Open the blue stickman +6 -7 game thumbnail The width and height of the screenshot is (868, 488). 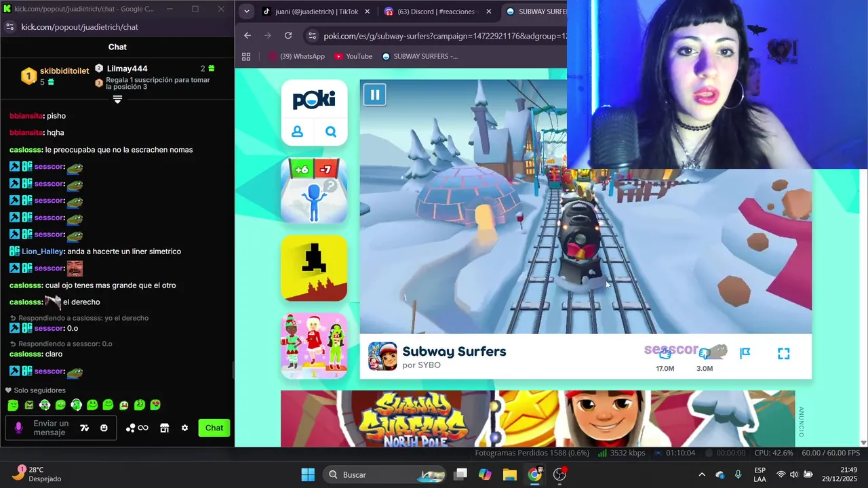coord(314,190)
